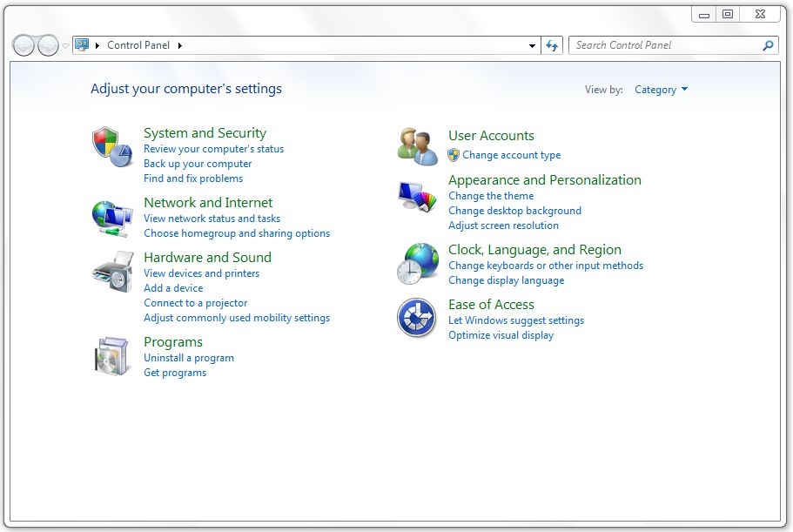
Task: Minimize the Control Panel window
Action: click(x=703, y=15)
